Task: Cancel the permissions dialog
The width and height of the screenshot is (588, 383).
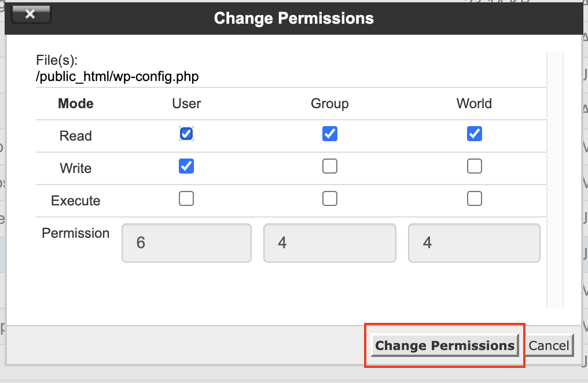Action: [549, 345]
